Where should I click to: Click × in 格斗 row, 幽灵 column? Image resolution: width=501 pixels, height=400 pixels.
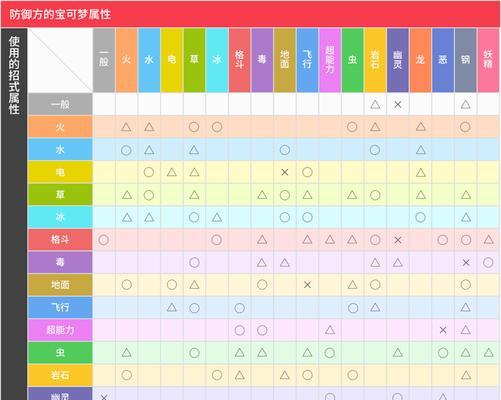398,240
